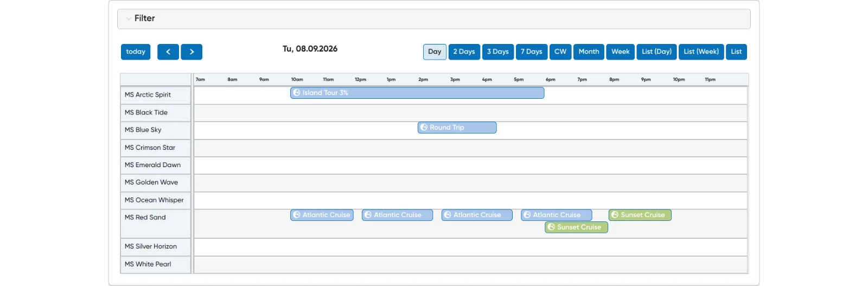
Task: Open the 3pm Atlantic Cruise event
Action: coord(477,215)
